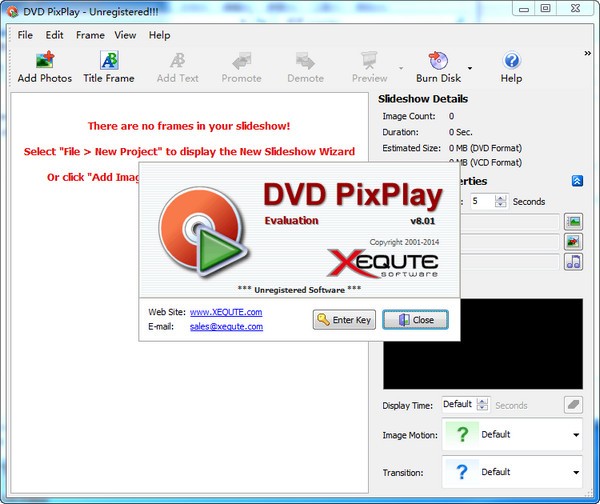Open the Title Frame tool

[x=109, y=67]
